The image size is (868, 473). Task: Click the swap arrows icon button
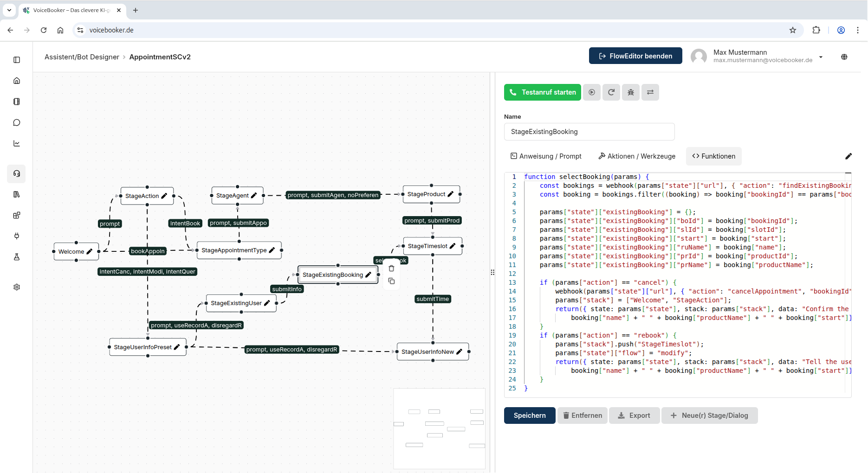(x=650, y=92)
